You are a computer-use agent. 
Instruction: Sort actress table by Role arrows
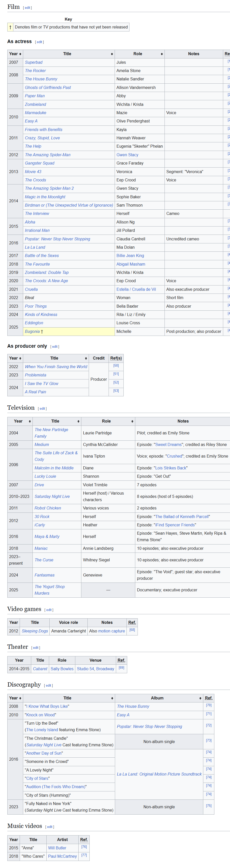click(162, 54)
